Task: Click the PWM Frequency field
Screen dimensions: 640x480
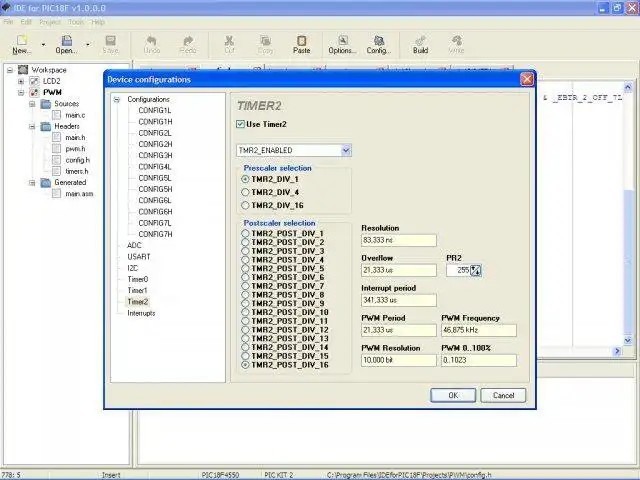Action: tap(479, 330)
